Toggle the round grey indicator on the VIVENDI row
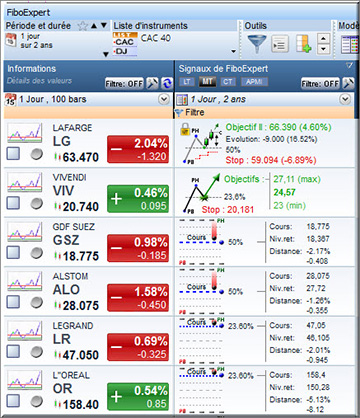360x418 pixels. [x=37, y=203]
